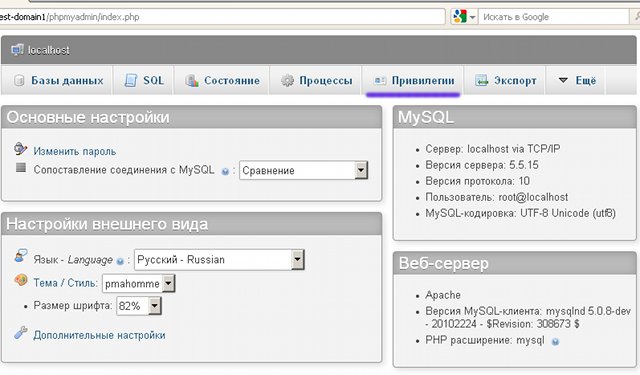
Task: Click the help icon beside MySQL collation label
Action: point(225,171)
